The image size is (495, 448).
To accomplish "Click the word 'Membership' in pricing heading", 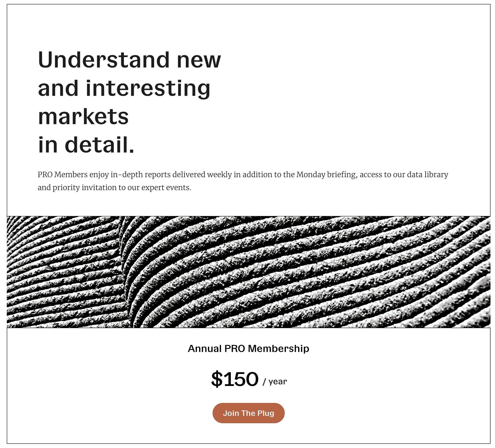I will [278, 349].
